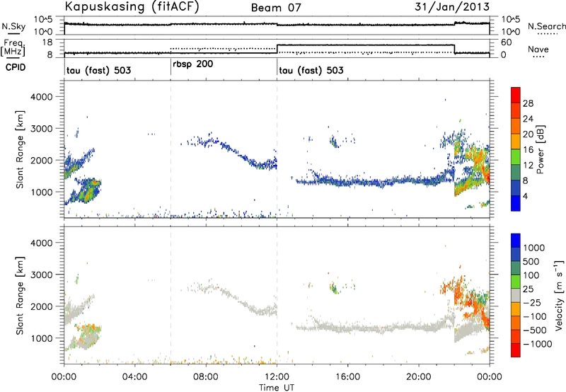Select the "12" power colorbar label
566x392 pixels.
(528, 166)
